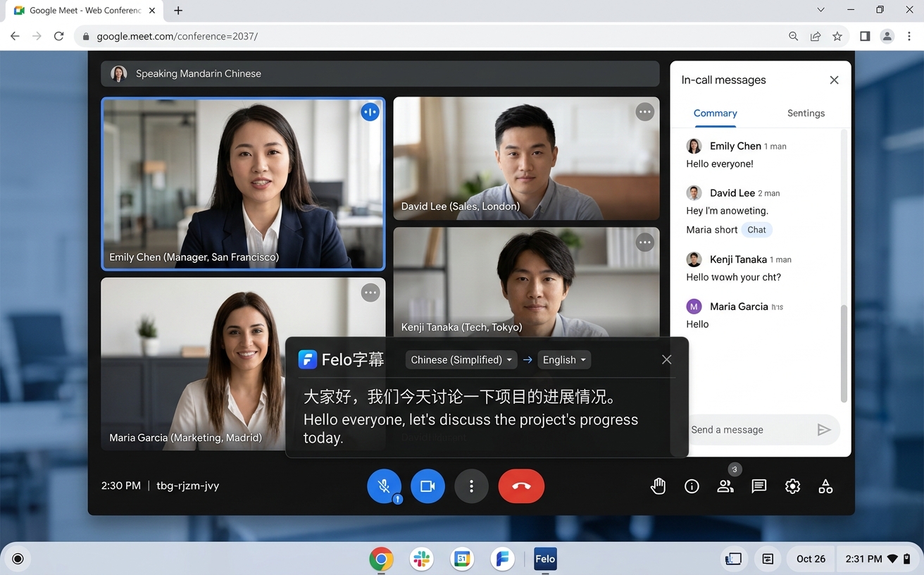The height and width of the screenshot is (575, 924).
Task: Click the Chat chip in Maria's message
Action: pyautogui.click(x=756, y=229)
